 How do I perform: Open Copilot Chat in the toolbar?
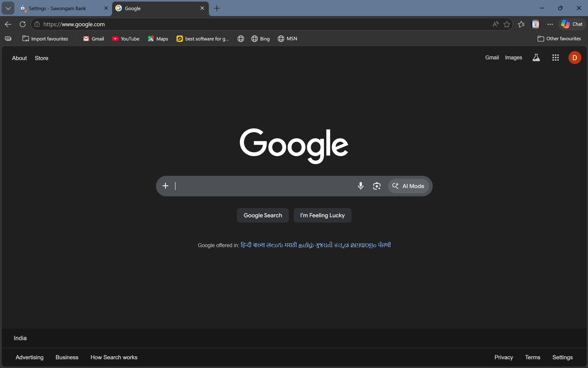572,24
